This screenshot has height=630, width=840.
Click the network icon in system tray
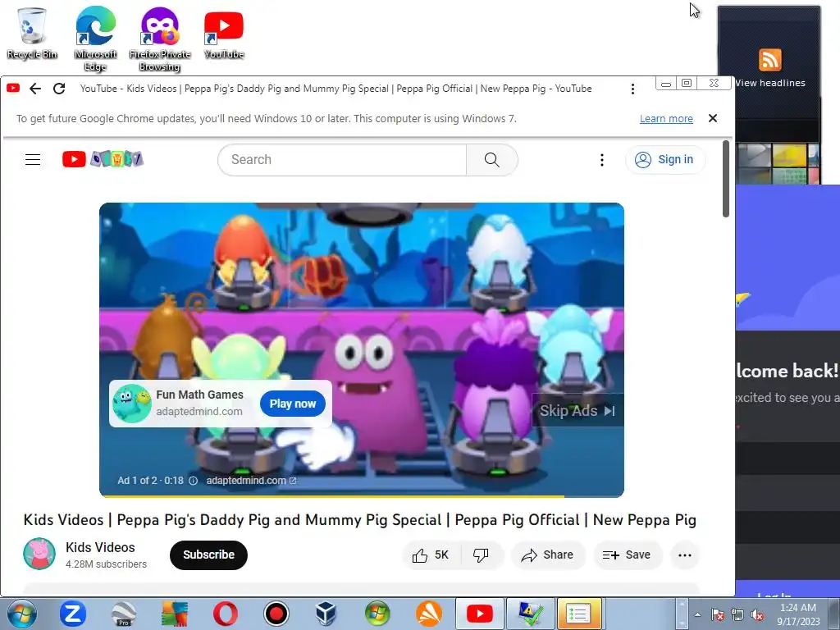pos(737,615)
